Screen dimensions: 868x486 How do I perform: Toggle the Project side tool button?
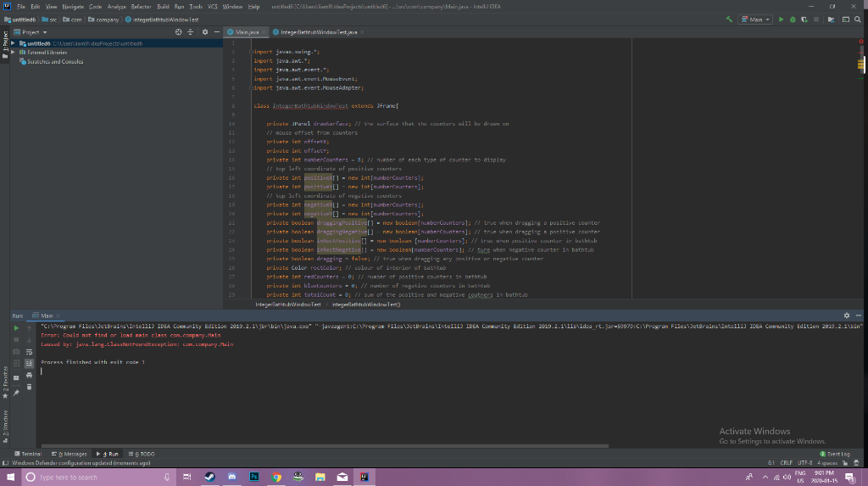pos(5,44)
